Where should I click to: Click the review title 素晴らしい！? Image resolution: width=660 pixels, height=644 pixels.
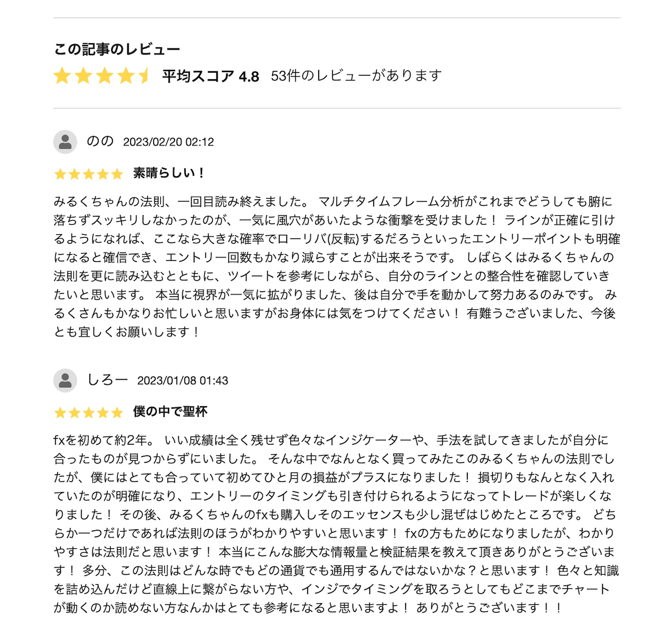click(x=169, y=173)
